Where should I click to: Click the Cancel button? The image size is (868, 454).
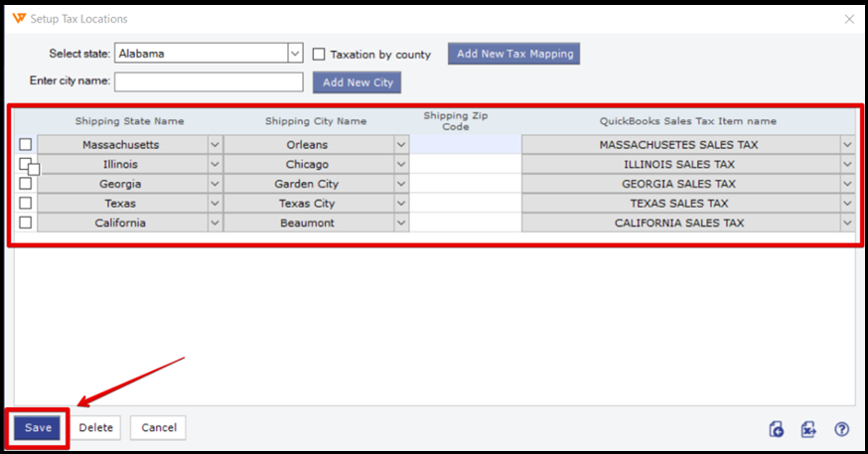158,428
